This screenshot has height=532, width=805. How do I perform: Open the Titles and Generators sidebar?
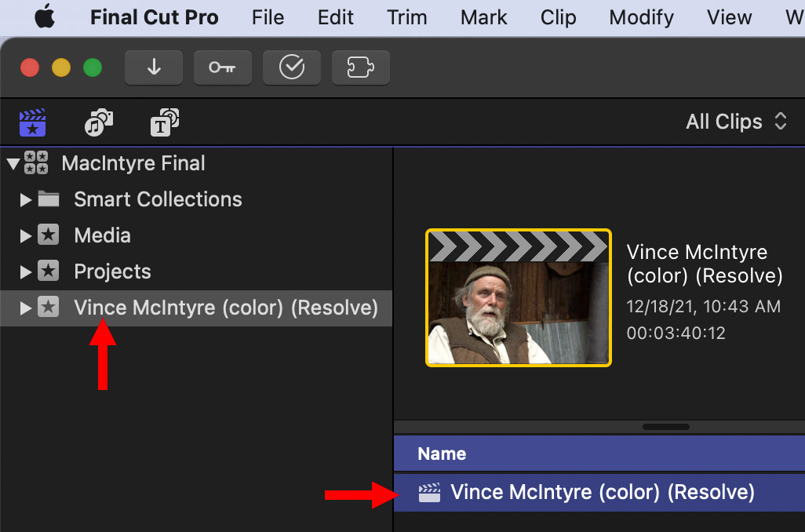(165, 122)
